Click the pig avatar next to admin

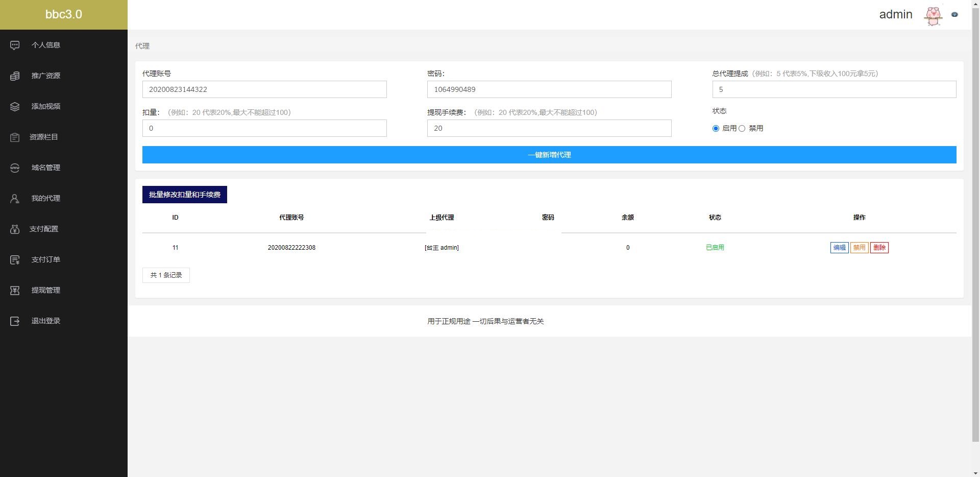(933, 16)
